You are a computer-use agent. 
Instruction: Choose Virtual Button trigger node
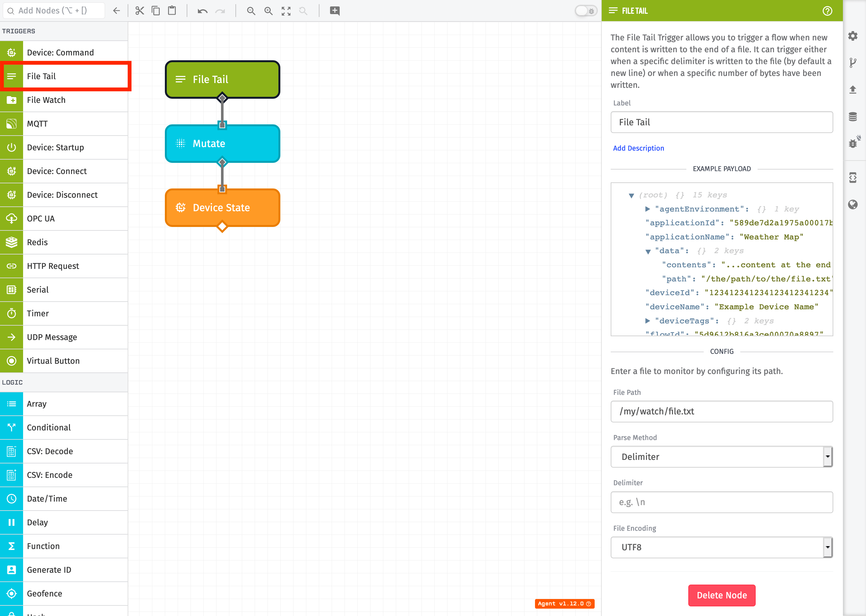point(64,361)
